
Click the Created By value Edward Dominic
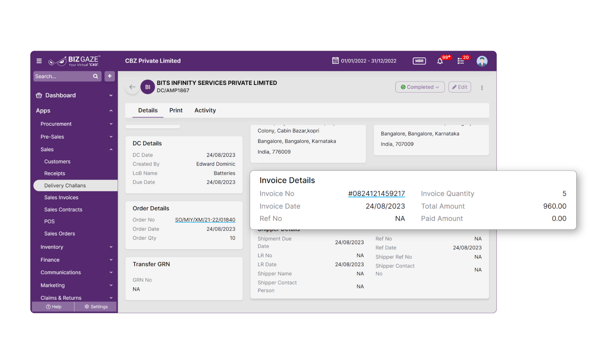[x=216, y=164]
